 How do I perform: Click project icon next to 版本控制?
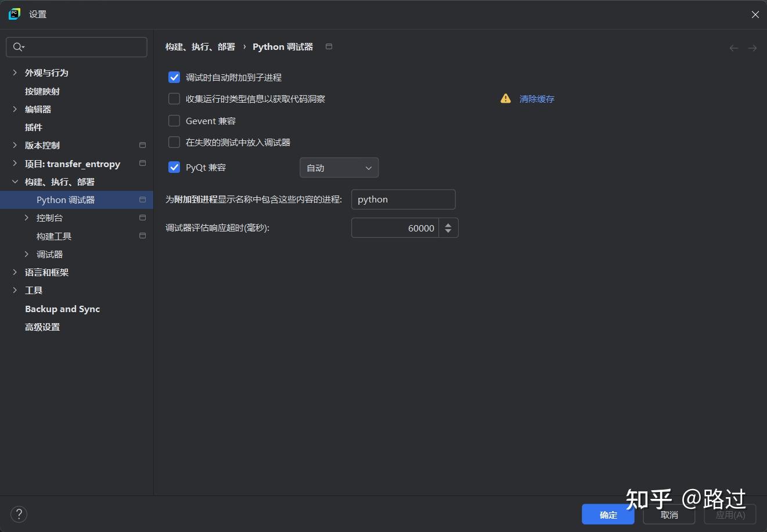[143, 145]
